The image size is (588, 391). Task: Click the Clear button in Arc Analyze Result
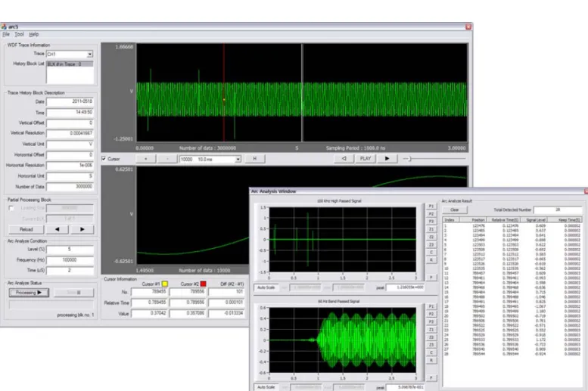click(x=455, y=210)
